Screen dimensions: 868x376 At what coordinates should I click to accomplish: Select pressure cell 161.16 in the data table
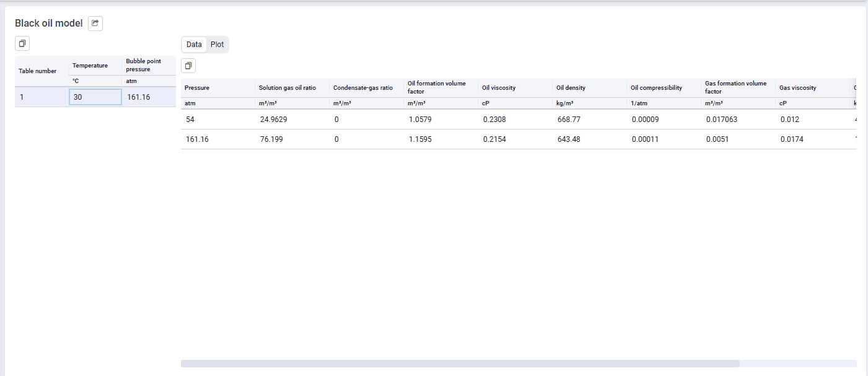[x=218, y=139]
